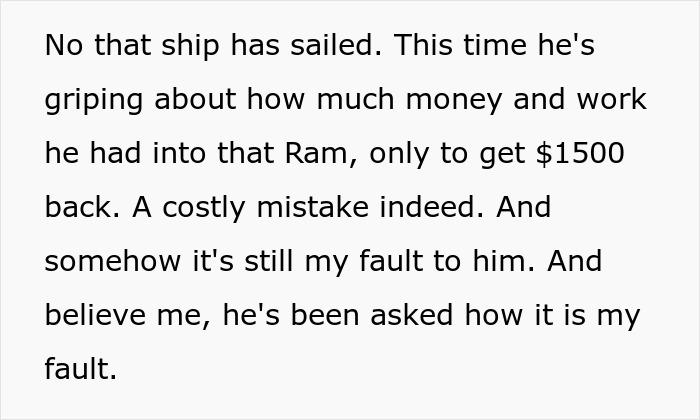Click the word "work" ending the second line

click(x=612, y=99)
